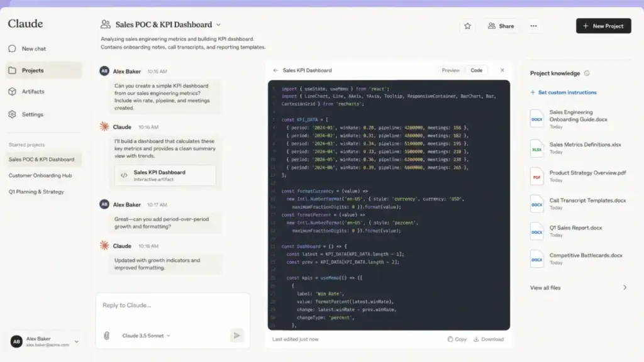644x362 pixels.
Task: Switch to the Preview tab
Action: coord(450,70)
